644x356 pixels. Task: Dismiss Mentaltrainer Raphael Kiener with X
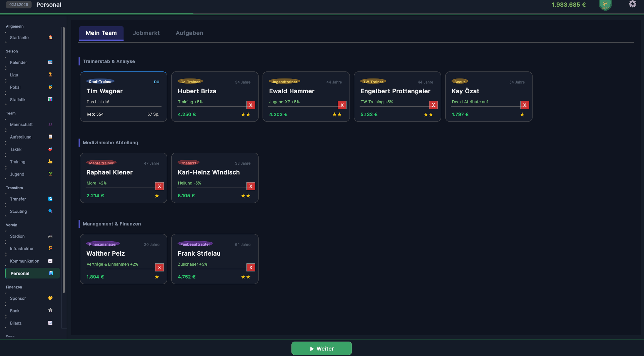coord(159,186)
